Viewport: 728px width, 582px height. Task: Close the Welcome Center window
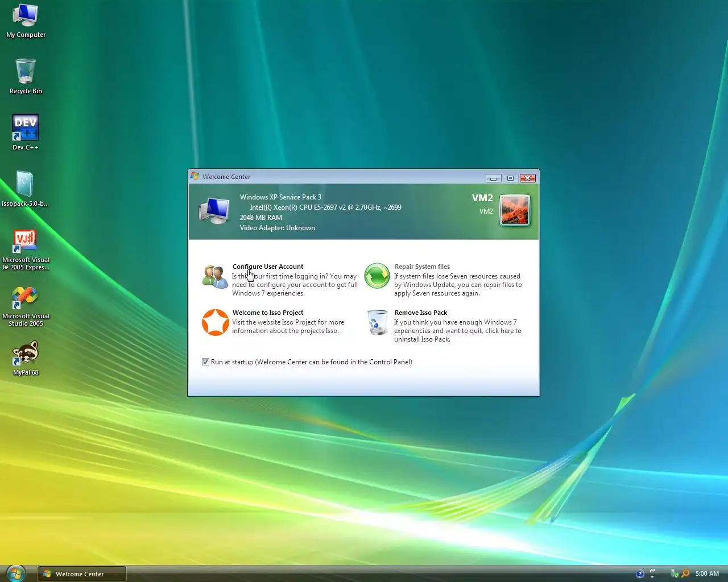click(528, 178)
